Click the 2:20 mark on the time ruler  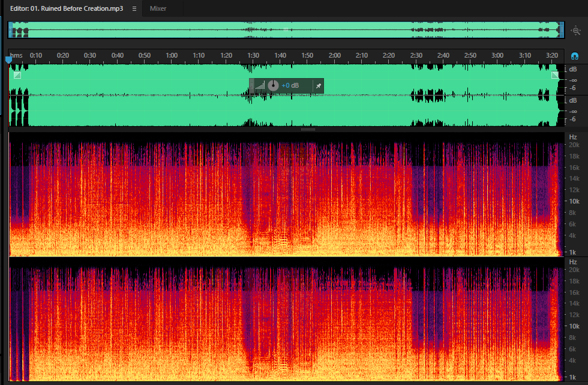389,55
